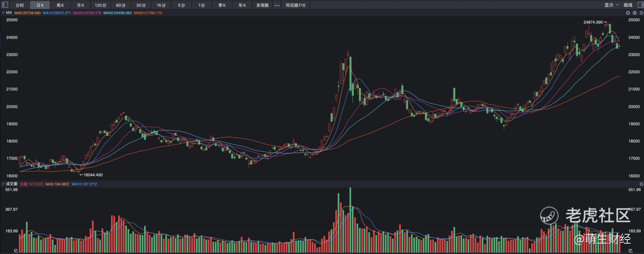This screenshot has height=254, width=644.
Task: Open the three-dots more periods menu
Action: click(277, 5)
